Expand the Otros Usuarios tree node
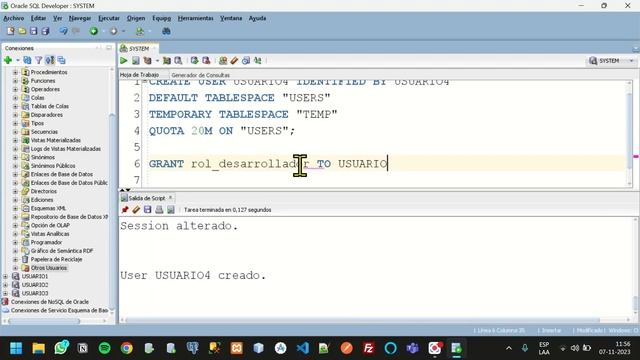Image resolution: width=640 pixels, height=360 pixels. point(15,268)
